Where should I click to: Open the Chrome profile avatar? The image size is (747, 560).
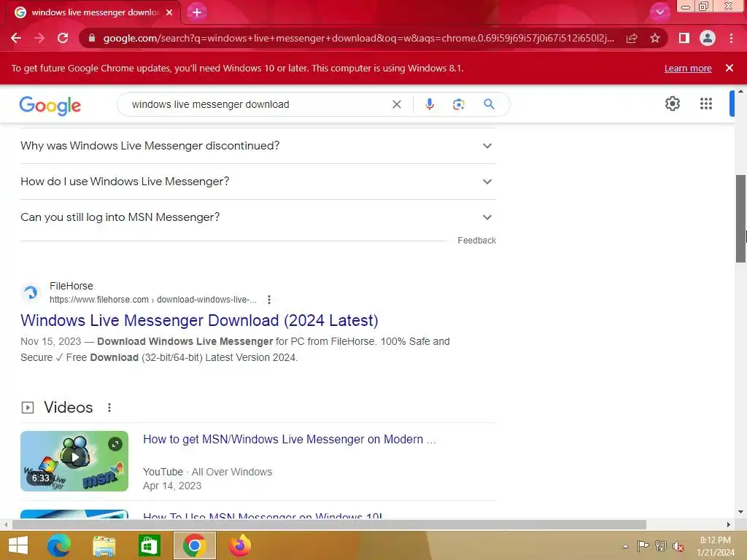tap(708, 38)
